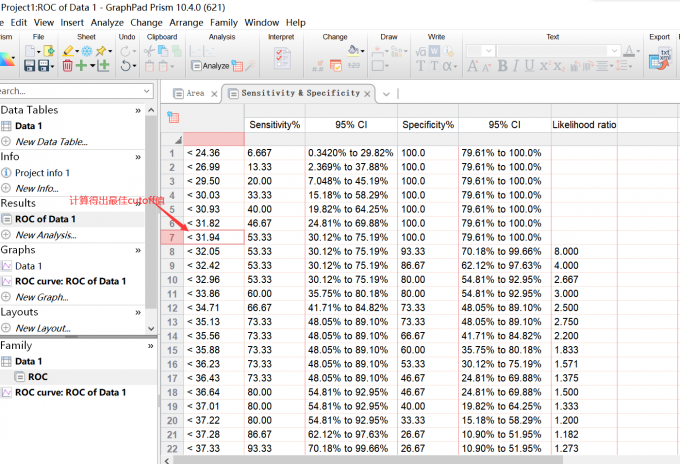
Task: Click the calendar-check icon in Change group
Action: tap(336, 65)
